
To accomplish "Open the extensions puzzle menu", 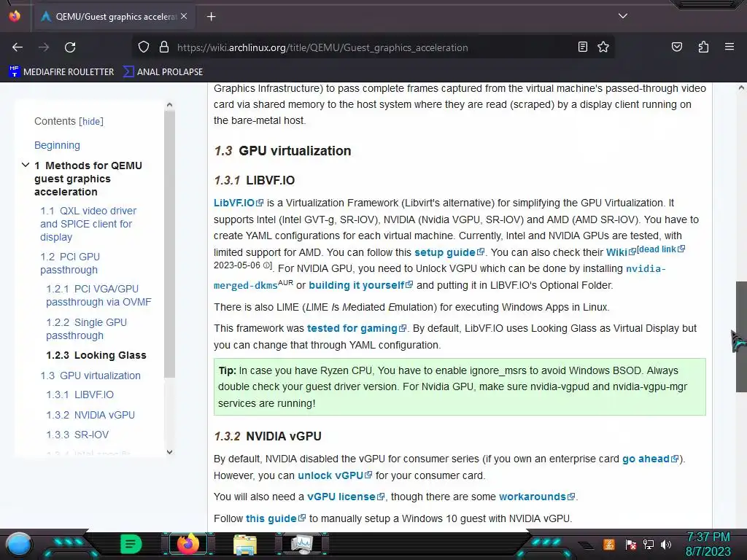I will (703, 47).
